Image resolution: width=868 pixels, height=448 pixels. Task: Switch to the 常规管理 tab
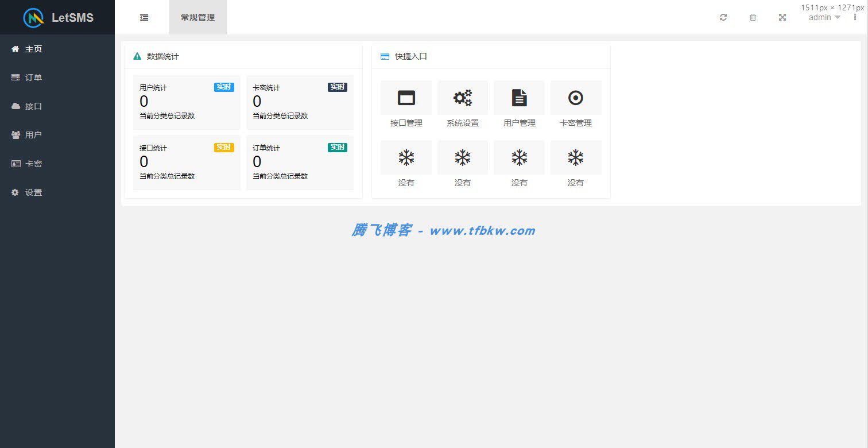[x=197, y=17]
